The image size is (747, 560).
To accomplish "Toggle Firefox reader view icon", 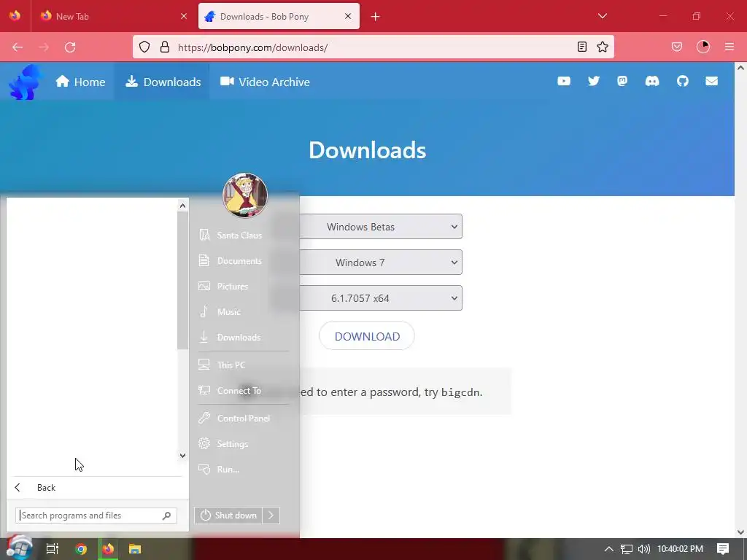I will coord(581,47).
